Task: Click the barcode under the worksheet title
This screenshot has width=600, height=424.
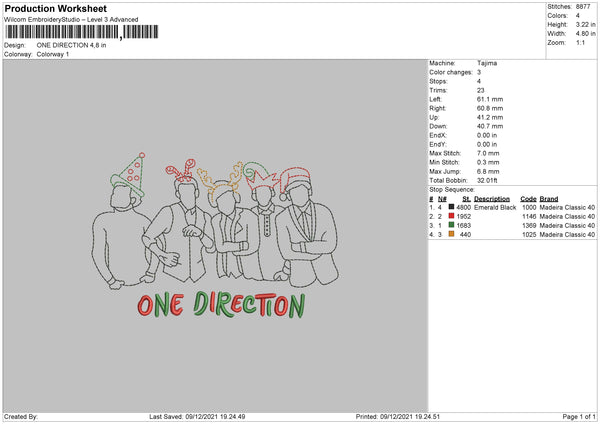Action: pyautogui.click(x=82, y=32)
